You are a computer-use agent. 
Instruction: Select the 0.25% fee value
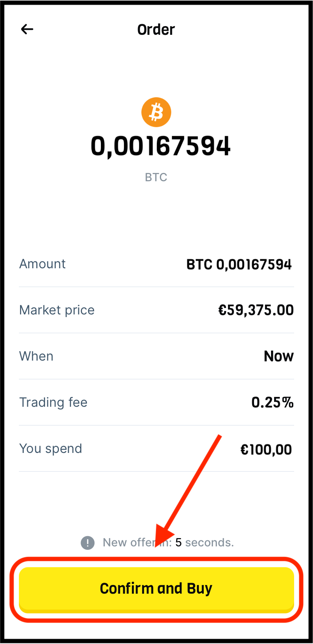click(273, 402)
